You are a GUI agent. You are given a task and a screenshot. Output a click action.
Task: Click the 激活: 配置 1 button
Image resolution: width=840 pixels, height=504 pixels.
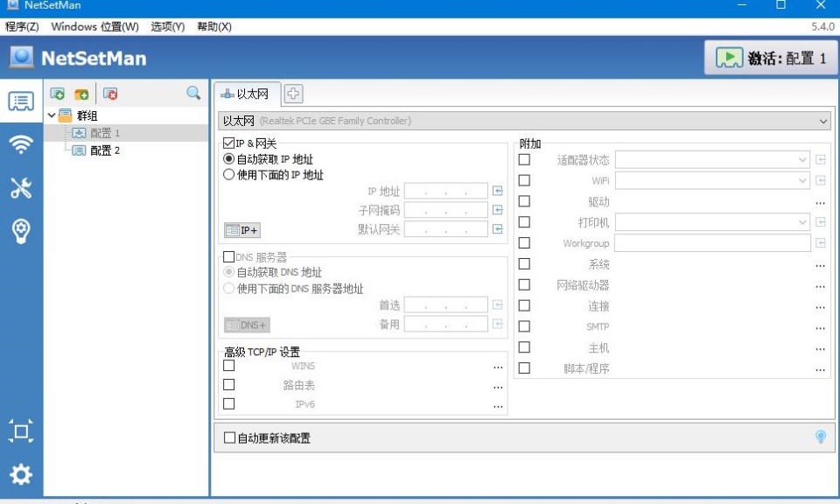(771, 58)
